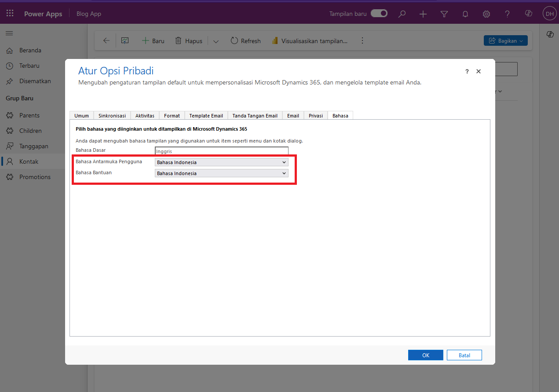Screen dimensions: 559x392
Task: Open the advanced find filter icon
Action: click(x=444, y=14)
